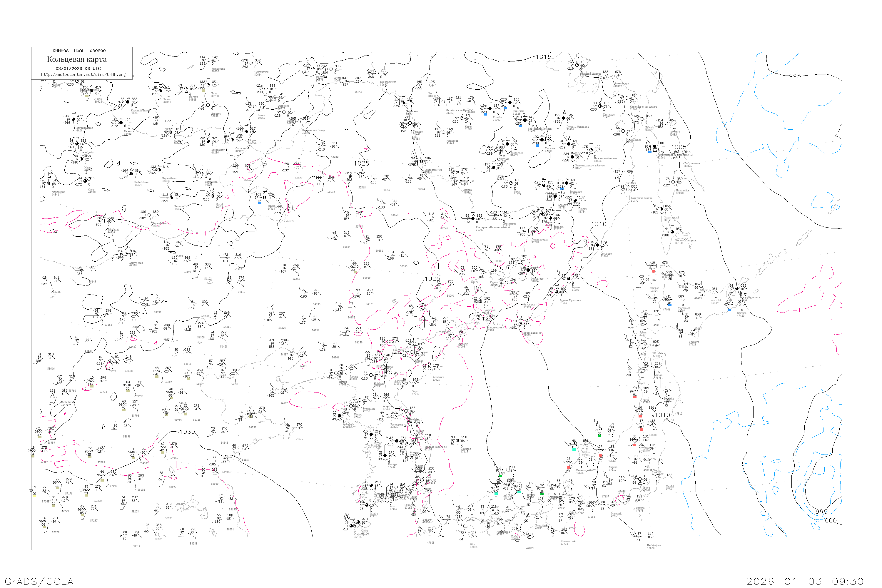Screen dimensions: 882x588
Task: Click the half-filled station circle above Tokyo
Action: click(x=640, y=479)
